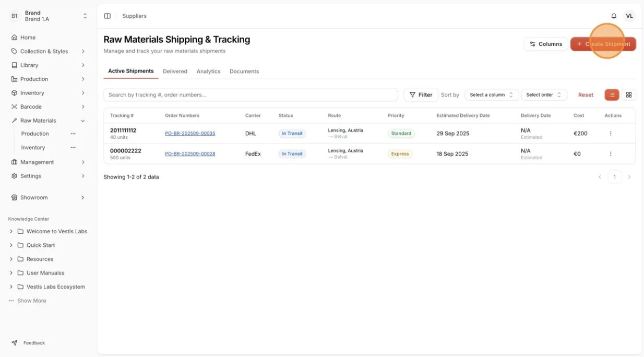Focus the tracking number search field
Viewport: 644px width, 357px height.
(251, 95)
